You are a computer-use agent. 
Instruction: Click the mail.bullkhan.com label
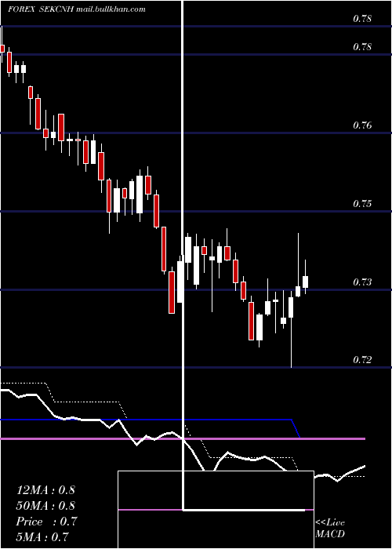[111, 9]
